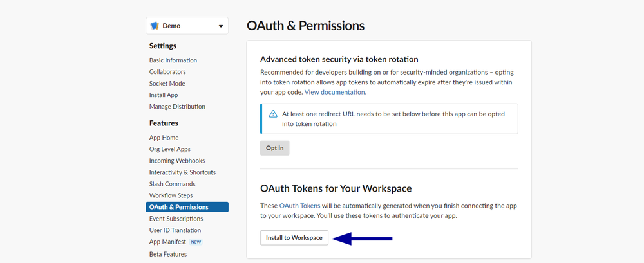Open Slash Commands settings

(172, 184)
